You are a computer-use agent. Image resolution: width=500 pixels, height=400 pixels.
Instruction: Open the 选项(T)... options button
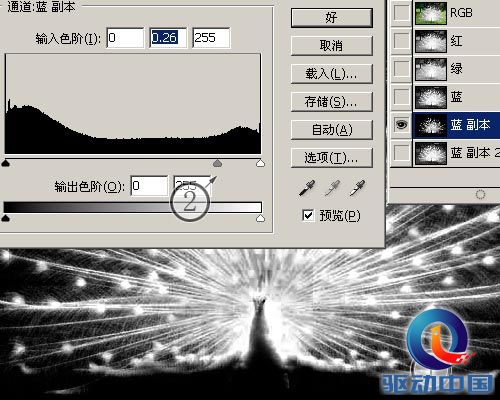coord(332,158)
